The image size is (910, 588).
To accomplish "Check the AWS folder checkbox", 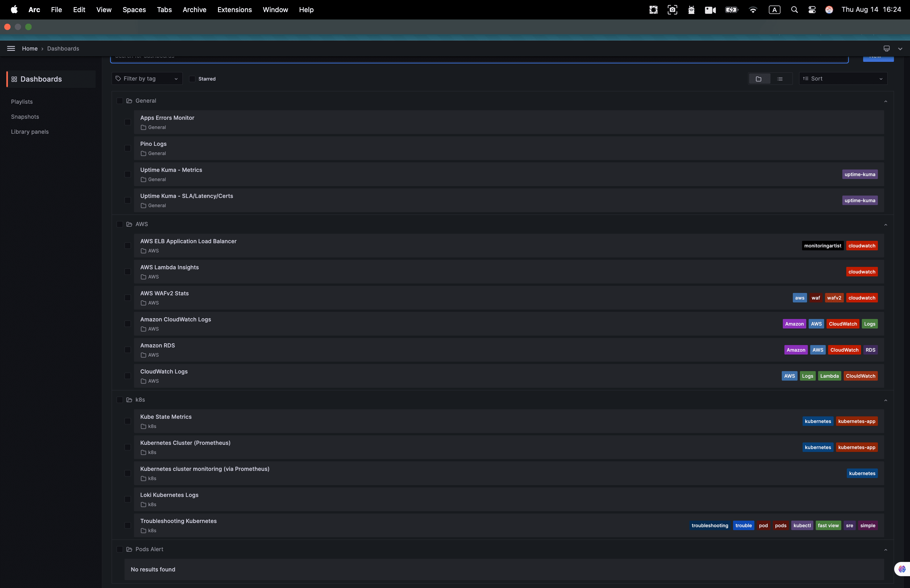I will pyautogui.click(x=120, y=225).
